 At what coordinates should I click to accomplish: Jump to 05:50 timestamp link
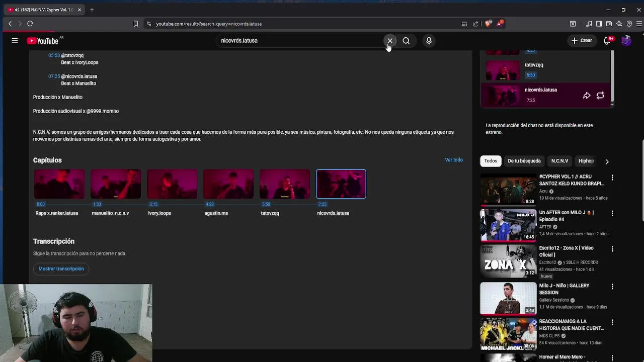tap(54, 55)
